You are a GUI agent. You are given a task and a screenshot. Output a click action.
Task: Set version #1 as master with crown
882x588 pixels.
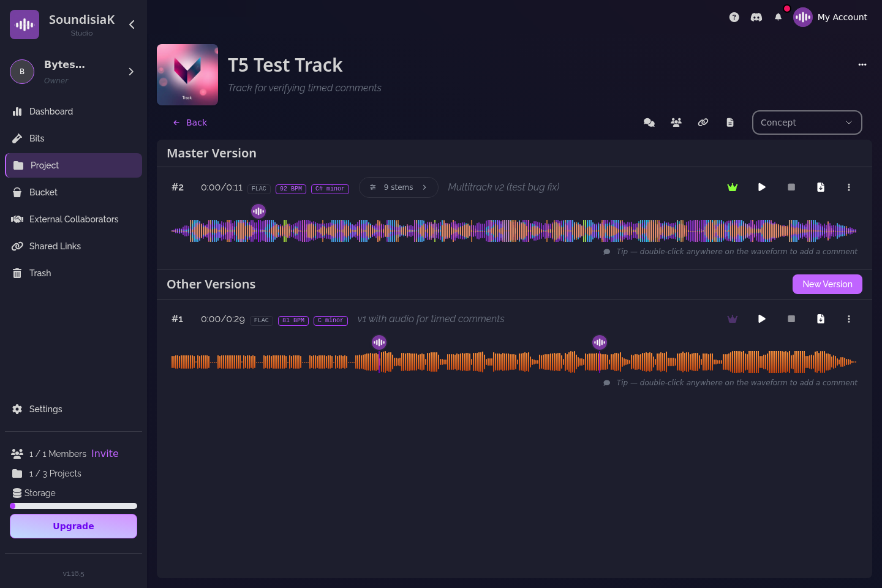[x=733, y=319]
